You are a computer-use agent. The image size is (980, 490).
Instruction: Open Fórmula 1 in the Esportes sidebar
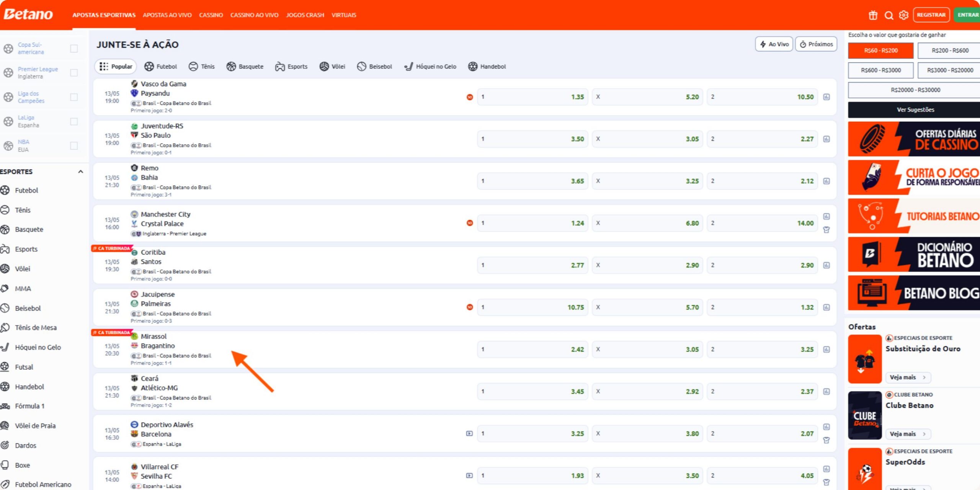pyautogui.click(x=29, y=406)
